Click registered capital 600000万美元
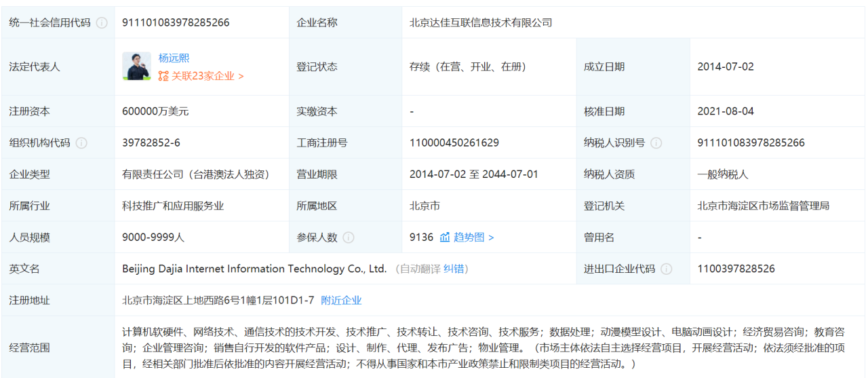Image resolution: width=868 pixels, height=378 pixels. click(x=155, y=111)
